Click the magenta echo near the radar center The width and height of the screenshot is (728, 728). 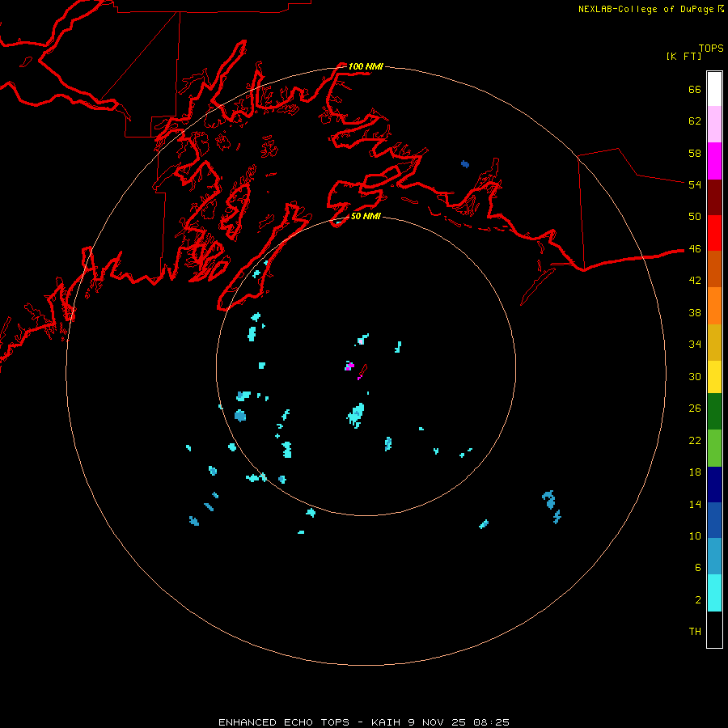(349, 366)
